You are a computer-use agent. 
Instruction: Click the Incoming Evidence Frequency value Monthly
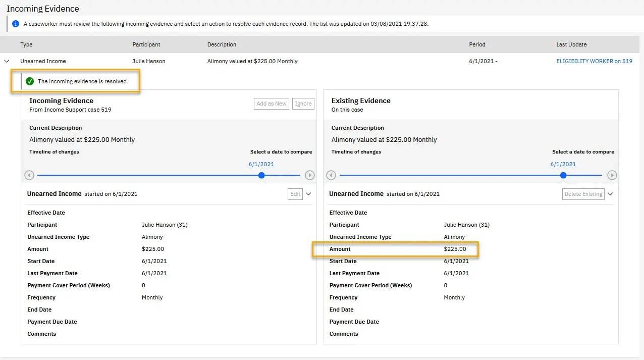152,297
